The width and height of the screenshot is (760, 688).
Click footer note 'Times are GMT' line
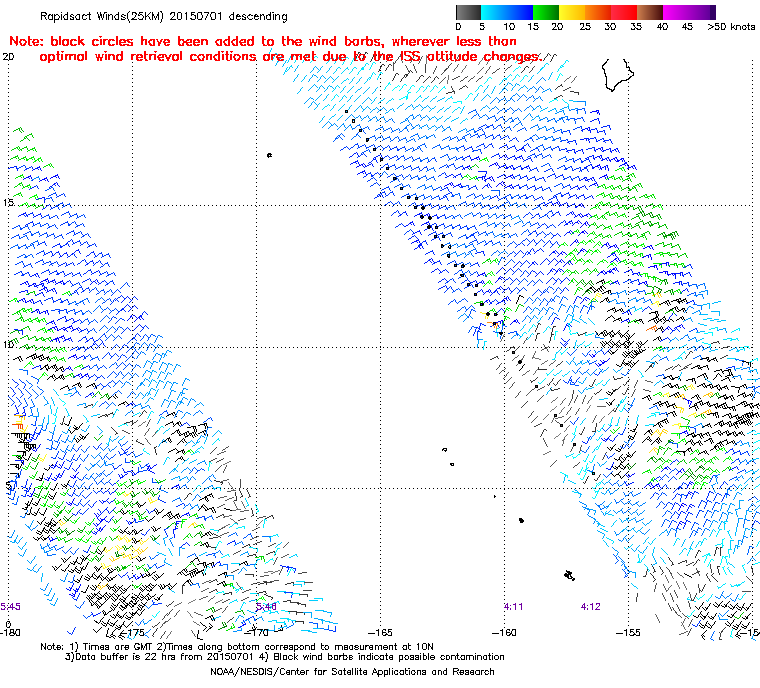click(x=237, y=647)
